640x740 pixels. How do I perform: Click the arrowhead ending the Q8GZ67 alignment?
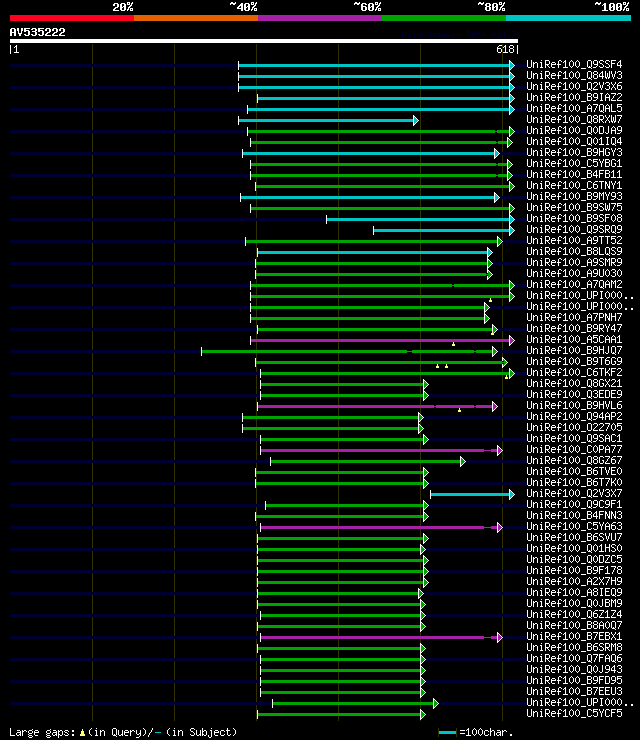pos(463,461)
